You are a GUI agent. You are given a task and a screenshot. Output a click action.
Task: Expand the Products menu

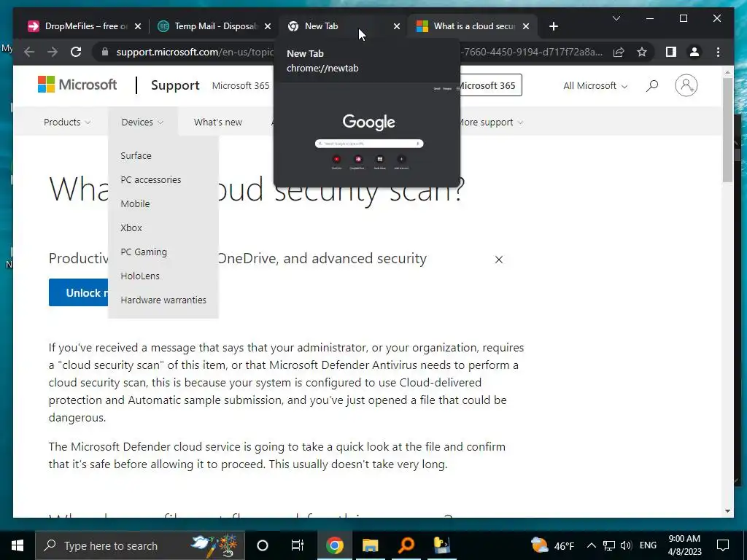[66, 122]
